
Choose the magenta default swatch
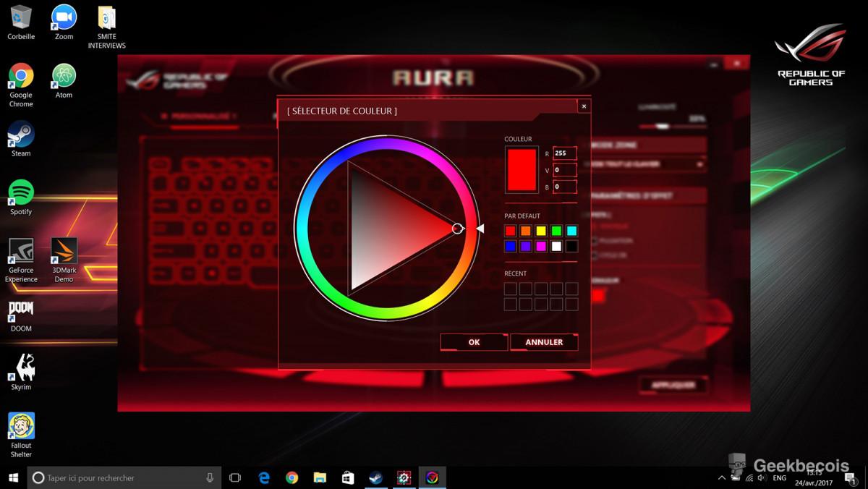tap(541, 247)
